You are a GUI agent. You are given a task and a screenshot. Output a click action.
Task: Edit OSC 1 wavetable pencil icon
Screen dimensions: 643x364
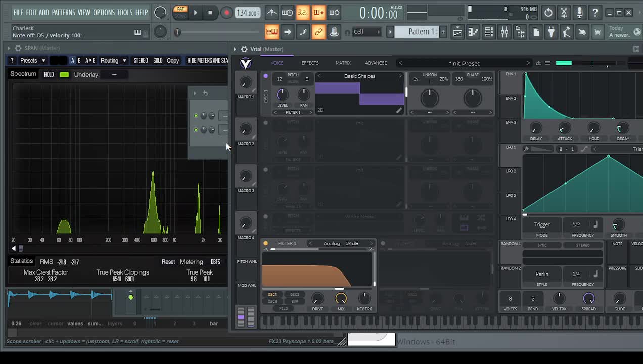(399, 110)
